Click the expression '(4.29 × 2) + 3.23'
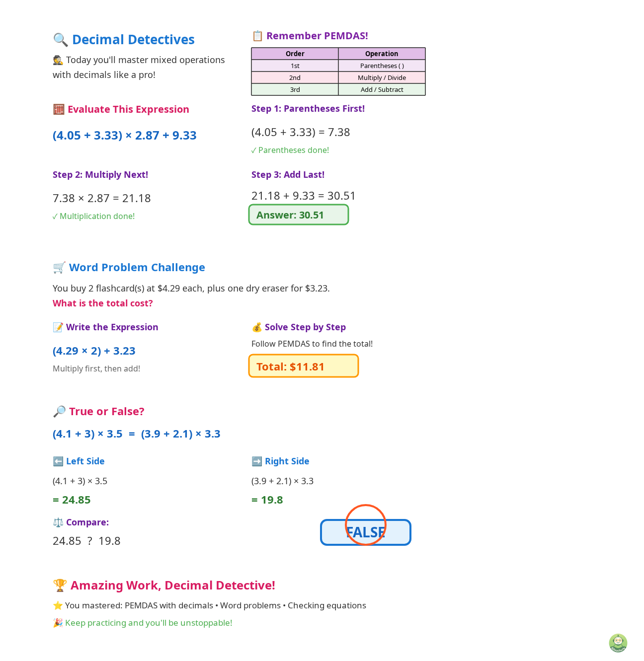 tap(94, 351)
